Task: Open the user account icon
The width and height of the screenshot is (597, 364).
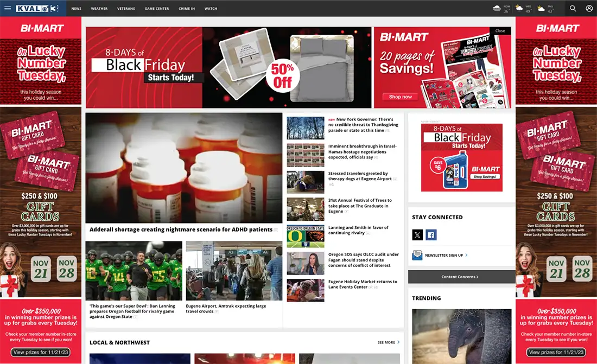Action: (x=589, y=8)
